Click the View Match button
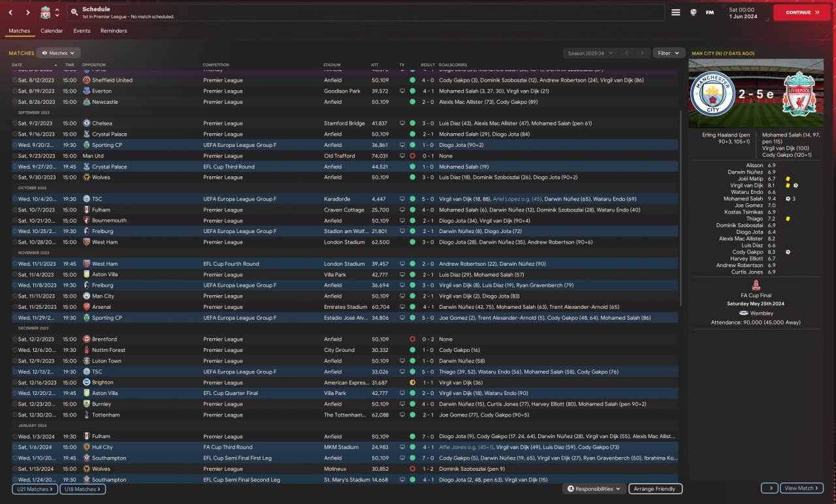Image resolution: width=836 pixels, height=504 pixels. [801, 488]
